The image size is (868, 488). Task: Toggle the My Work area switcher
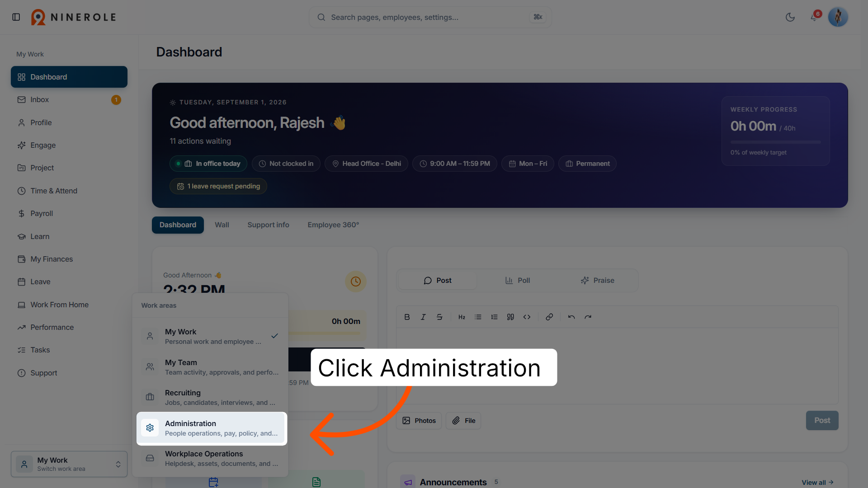tap(69, 464)
